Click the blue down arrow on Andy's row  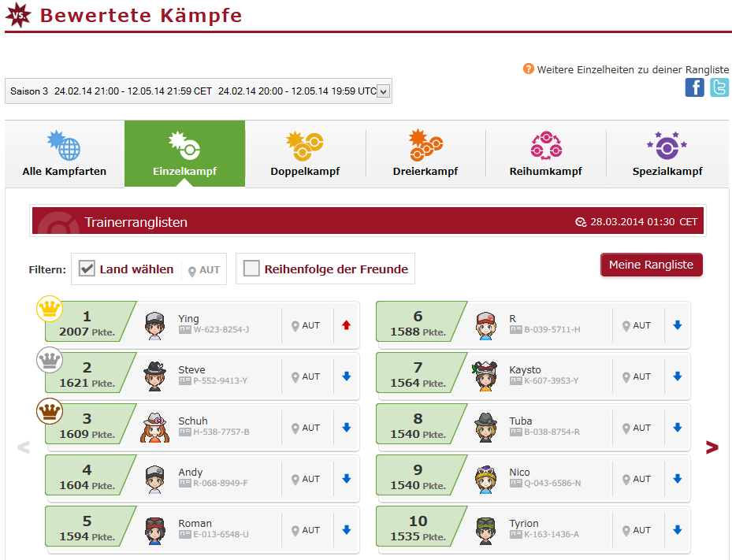coord(347,478)
